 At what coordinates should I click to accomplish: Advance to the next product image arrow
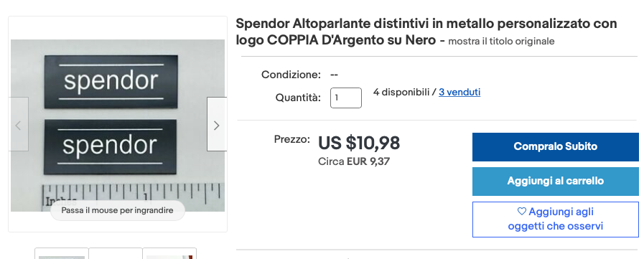click(217, 124)
